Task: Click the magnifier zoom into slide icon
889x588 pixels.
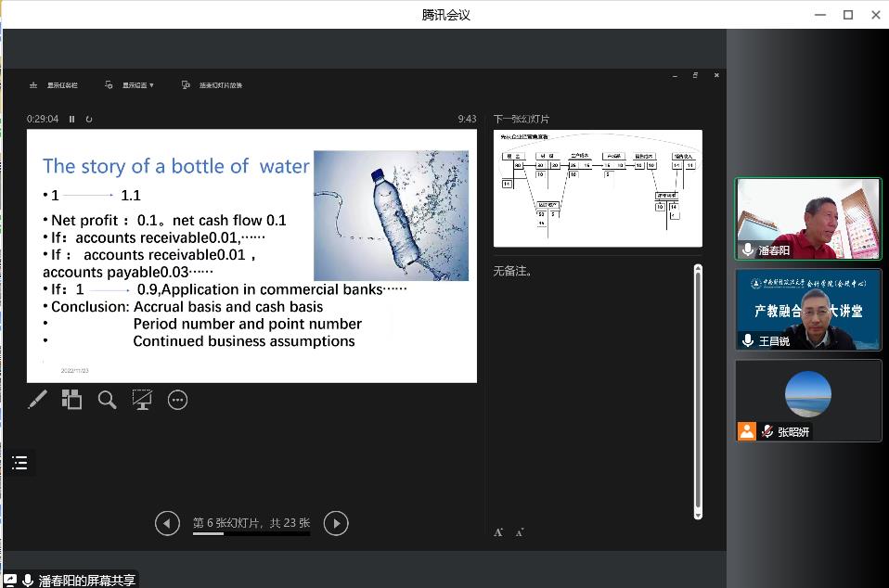Action: tap(107, 400)
